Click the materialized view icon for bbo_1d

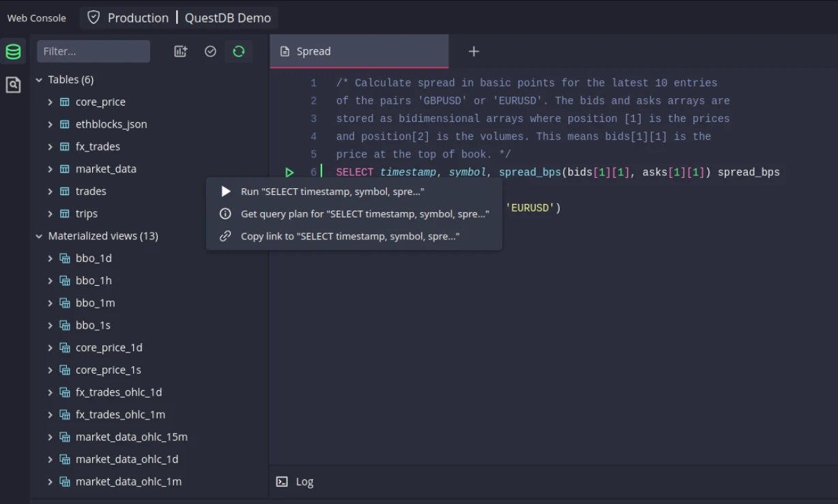tap(65, 258)
